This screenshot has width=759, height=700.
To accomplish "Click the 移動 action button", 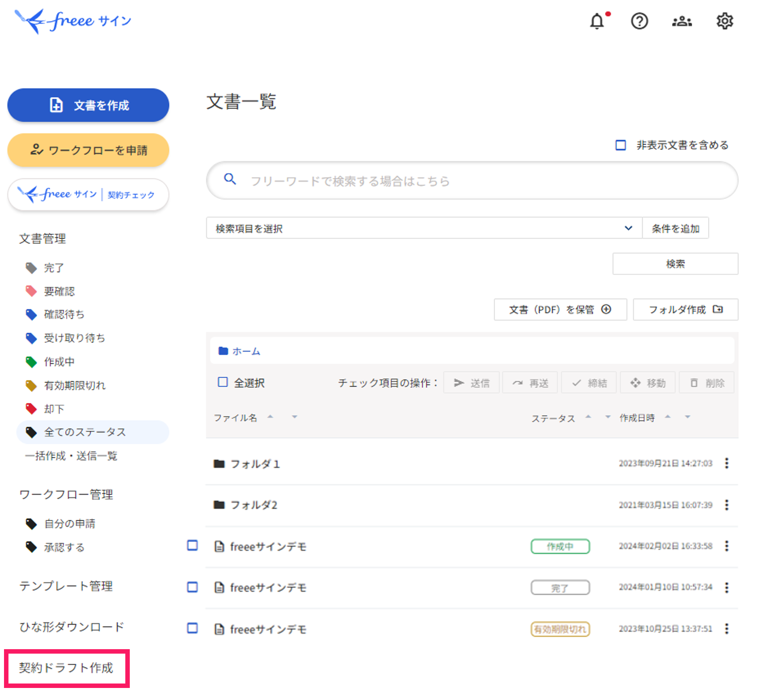I will 648,383.
